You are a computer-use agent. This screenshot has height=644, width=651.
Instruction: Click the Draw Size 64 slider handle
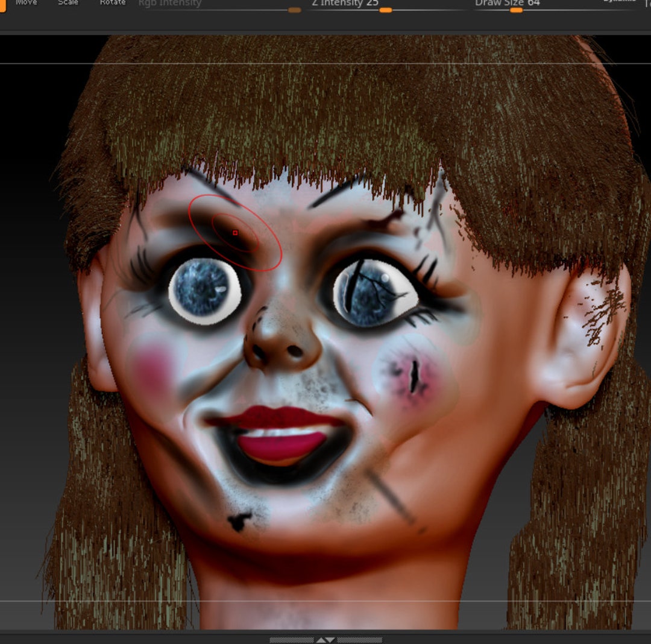click(517, 10)
